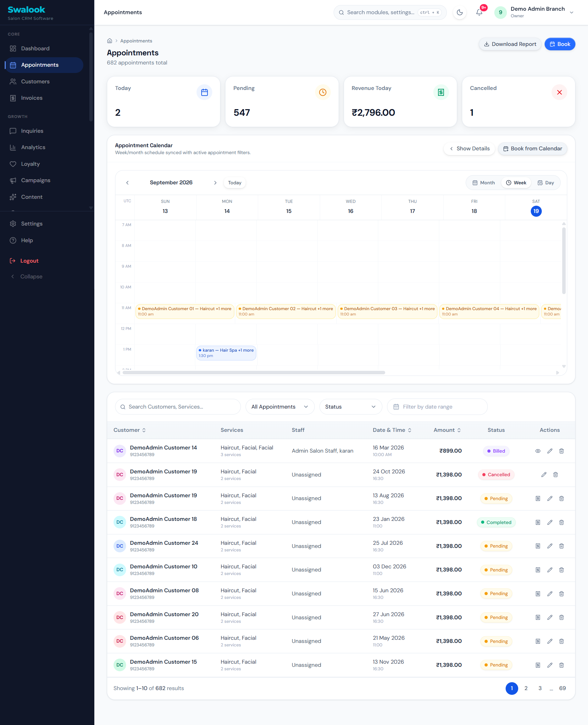The width and height of the screenshot is (588, 725).
Task: Delete DemoAdmin Customer 06 appointment
Action: coord(561,641)
